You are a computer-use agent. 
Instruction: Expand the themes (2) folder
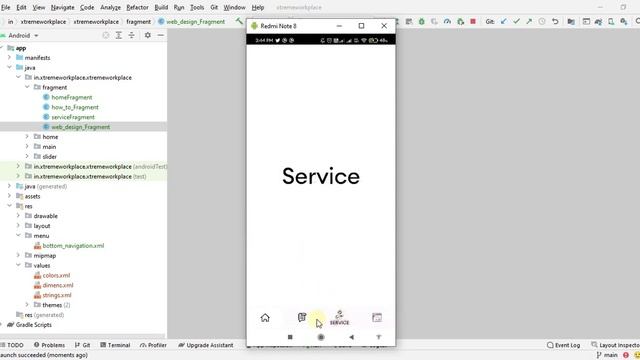(x=27, y=305)
